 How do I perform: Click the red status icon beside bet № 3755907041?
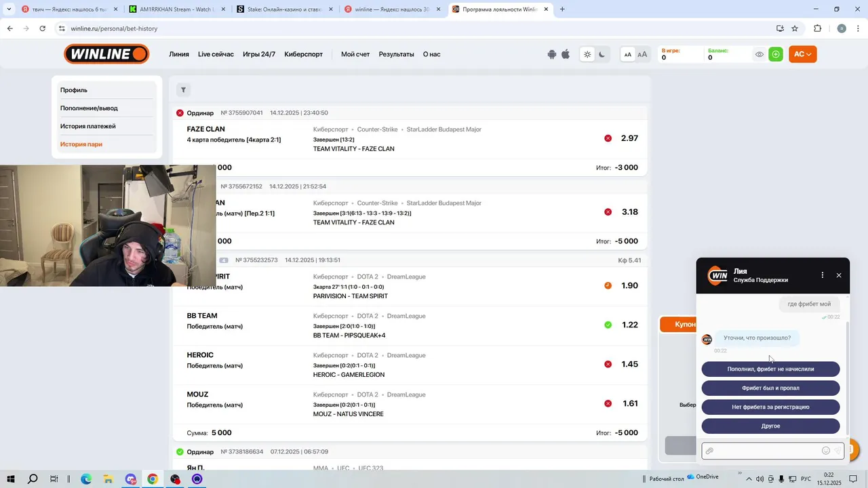point(180,113)
